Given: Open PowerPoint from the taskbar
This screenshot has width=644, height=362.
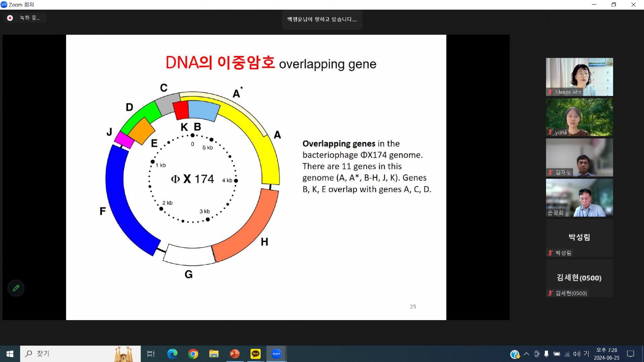Looking at the screenshot, I should 234,354.
